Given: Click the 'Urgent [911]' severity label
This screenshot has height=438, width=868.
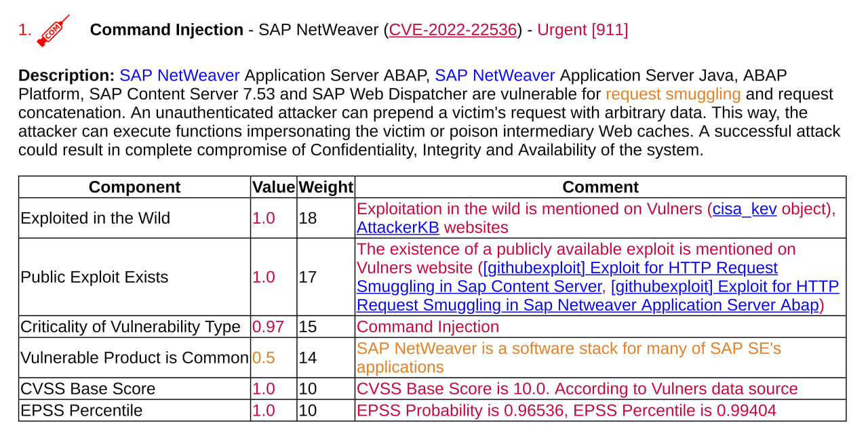Looking at the screenshot, I should pos(583,30).
